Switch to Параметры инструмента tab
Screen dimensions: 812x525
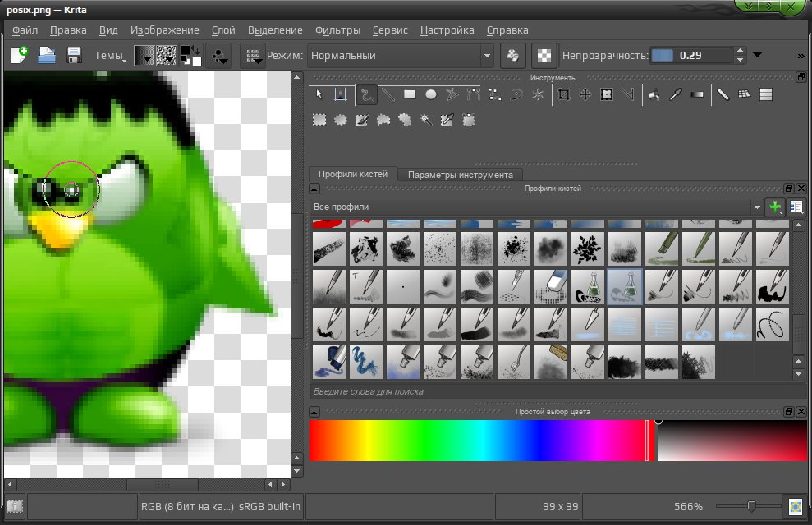(461, 175)
